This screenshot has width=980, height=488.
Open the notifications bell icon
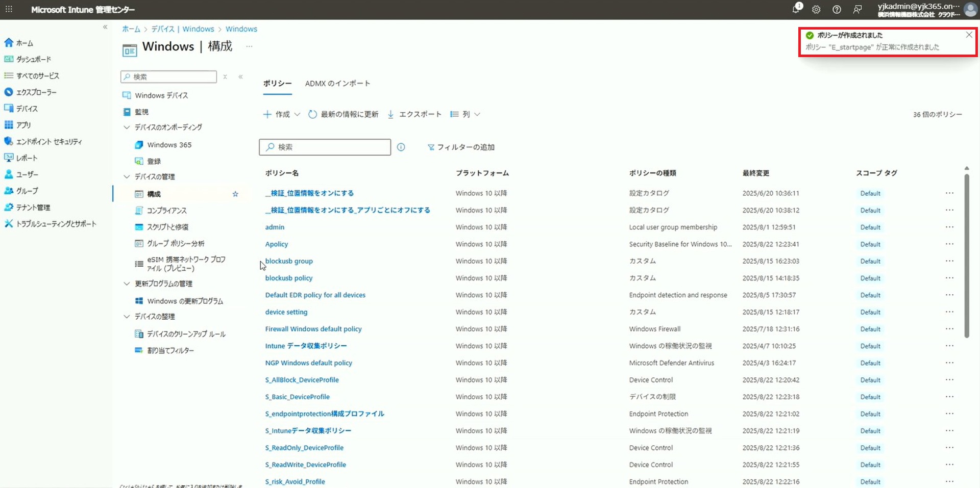796,9
